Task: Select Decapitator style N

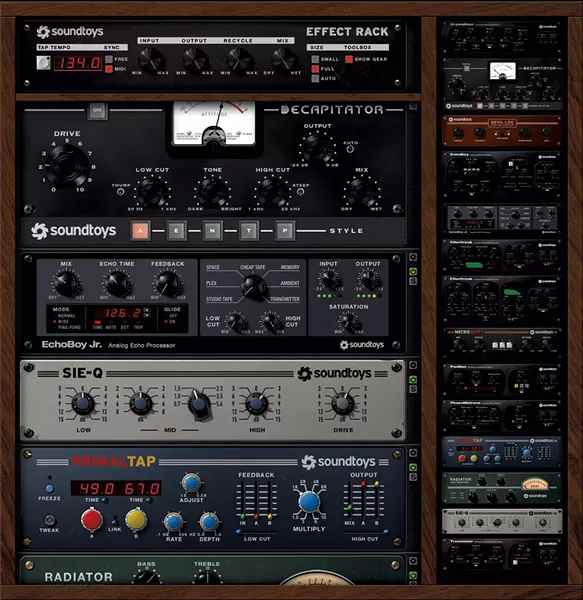Action: [x=212, y=231]
